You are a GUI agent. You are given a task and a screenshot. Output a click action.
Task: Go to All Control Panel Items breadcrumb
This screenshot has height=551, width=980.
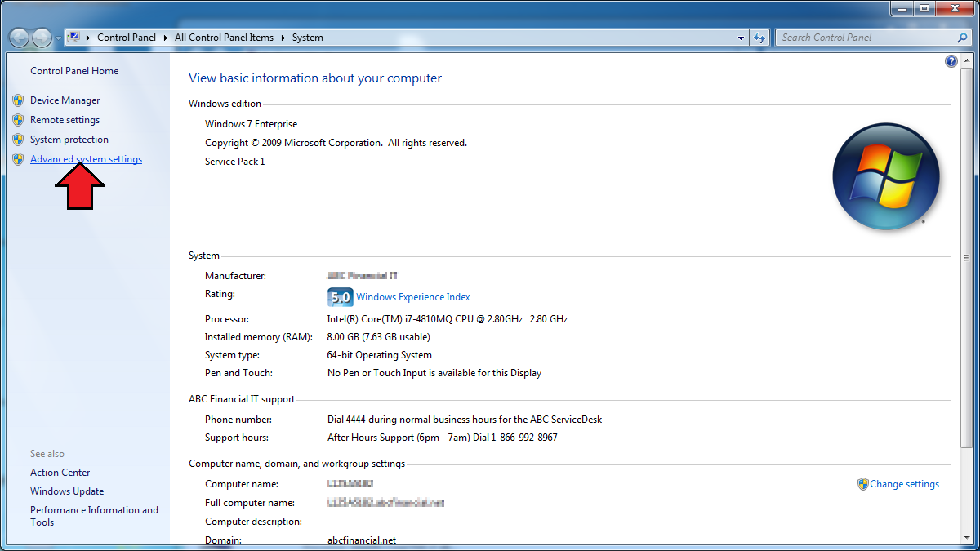224,38
